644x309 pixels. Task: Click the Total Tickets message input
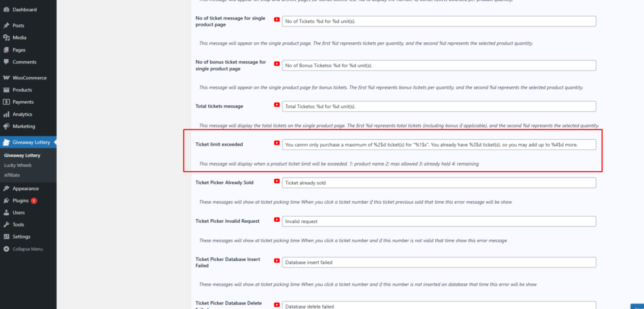tap(438, 106)
